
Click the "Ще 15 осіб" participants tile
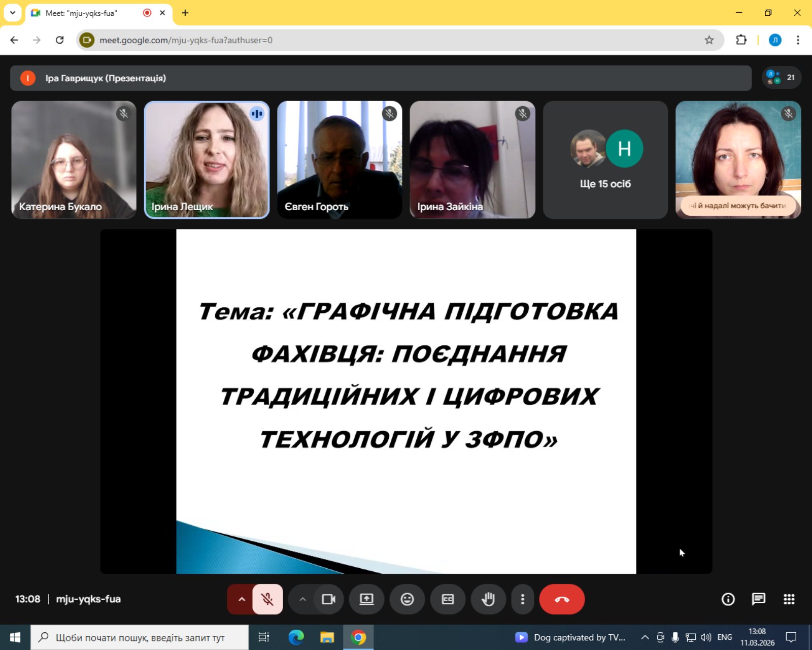[605, 160]
